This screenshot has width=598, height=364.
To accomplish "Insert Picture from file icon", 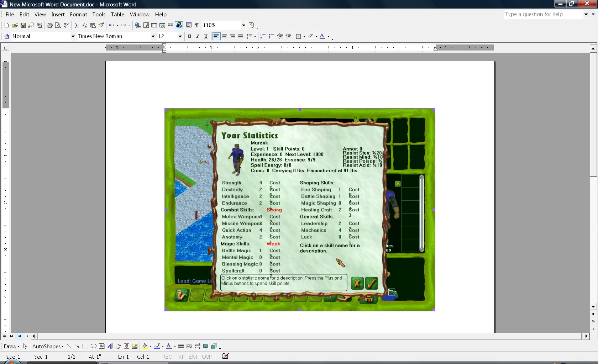I will click(x=135, y=346).
